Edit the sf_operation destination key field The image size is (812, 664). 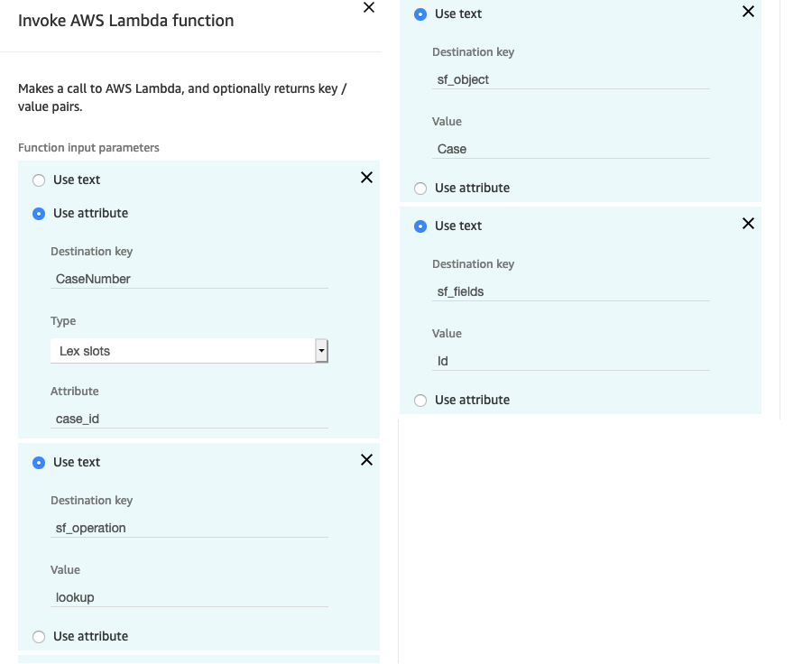click(x=189, y=529)
